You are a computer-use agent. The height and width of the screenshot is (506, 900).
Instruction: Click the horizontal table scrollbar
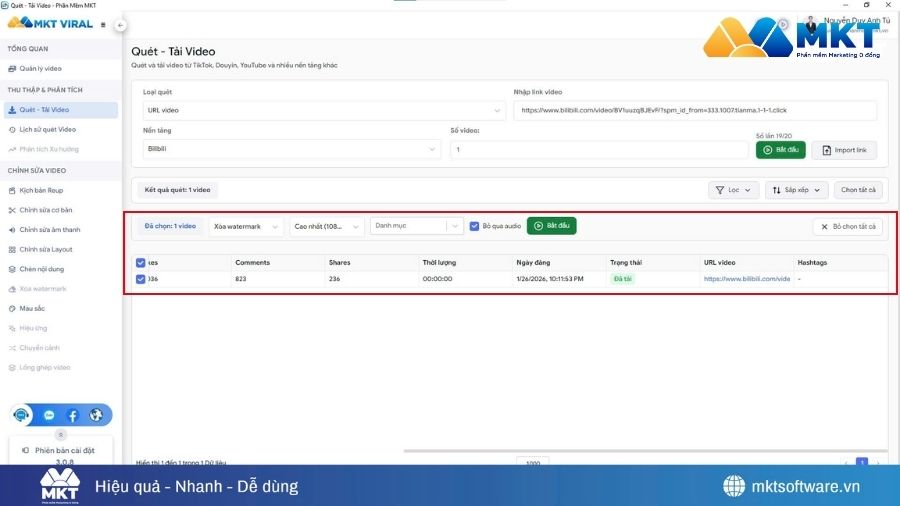click(x=646, y=451)
